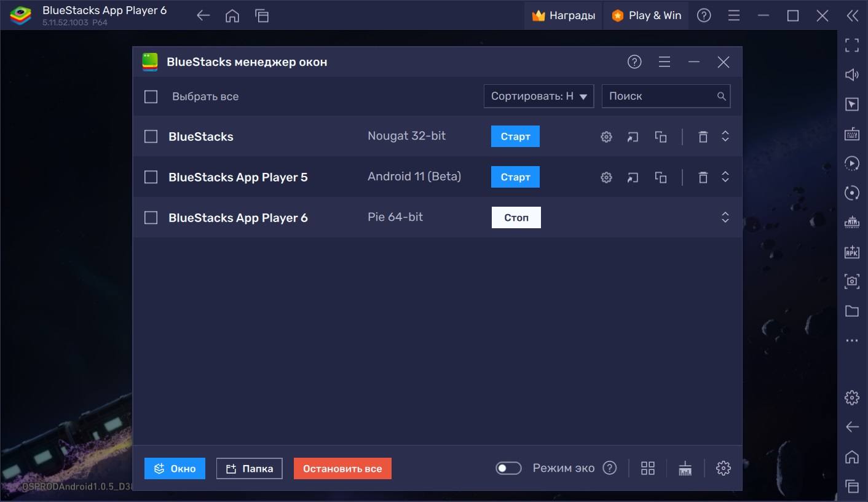Open settings gear for BlueStacks App Player 5
The width and height of the screenshot is (868, 502).
606,177
